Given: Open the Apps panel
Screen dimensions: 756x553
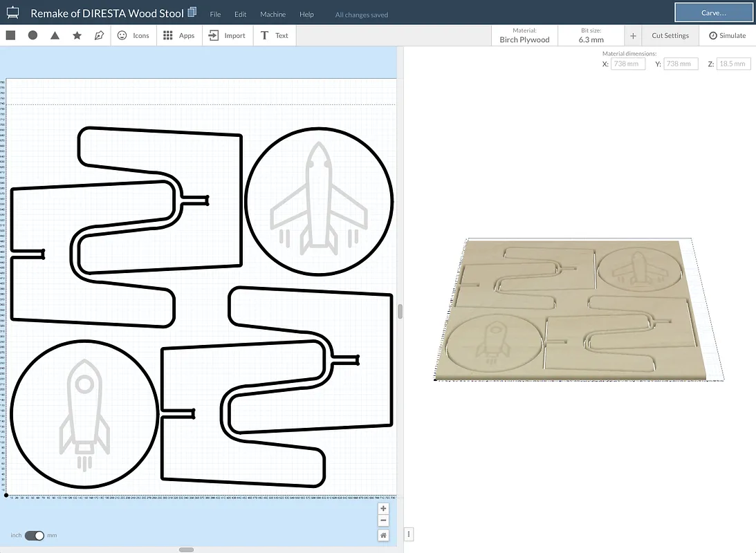Looking at the screenshot, I should [x=179, y=35].
